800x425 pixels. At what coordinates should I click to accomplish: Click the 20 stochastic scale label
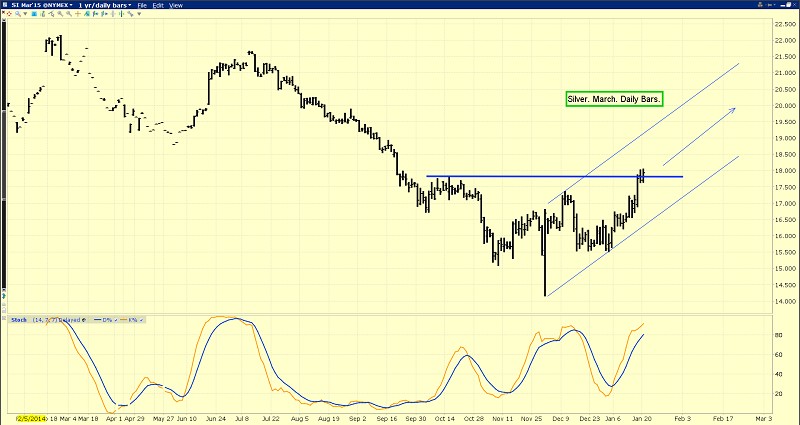[x=780, y=394]
